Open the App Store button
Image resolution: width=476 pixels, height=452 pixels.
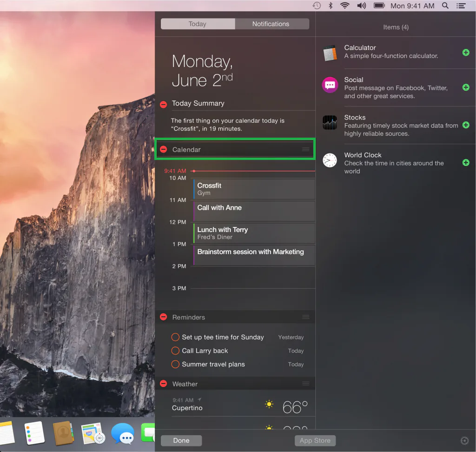click(x=315, y=440)
